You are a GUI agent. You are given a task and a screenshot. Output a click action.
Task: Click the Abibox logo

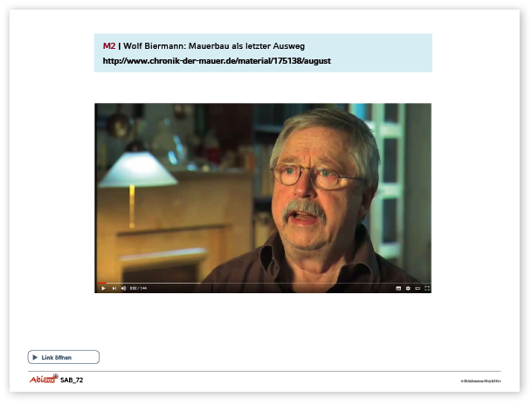point(43,380)
